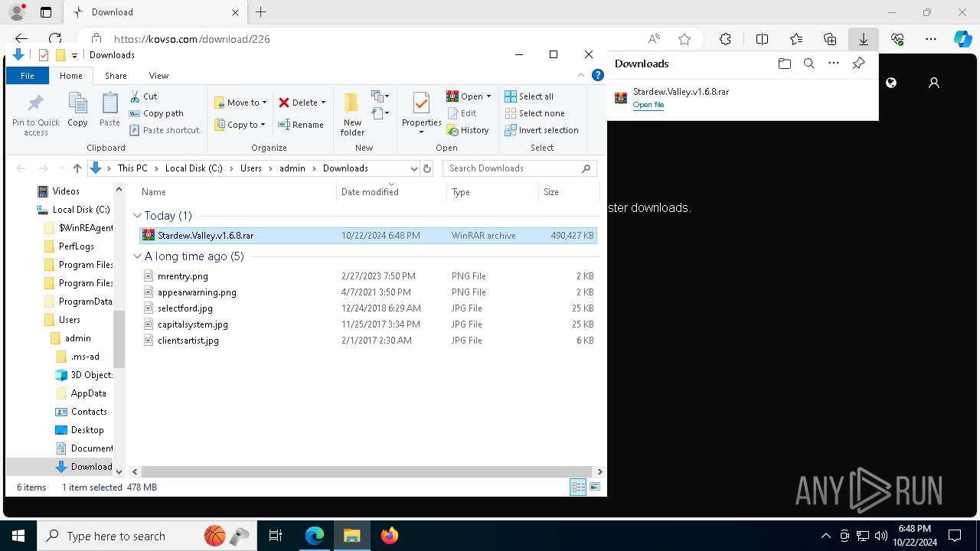
Task: Open the New item dropdown
Action: click(x=381, y=96)
